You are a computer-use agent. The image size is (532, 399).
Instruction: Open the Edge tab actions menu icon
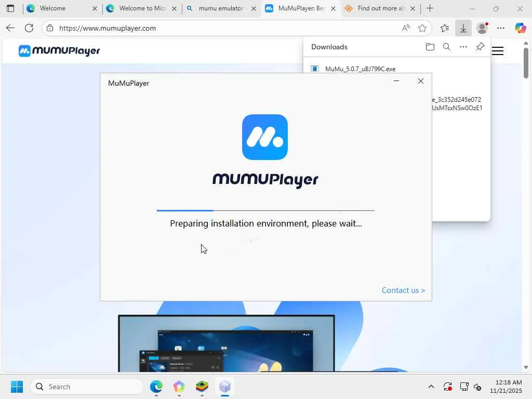tap(10, 8)
